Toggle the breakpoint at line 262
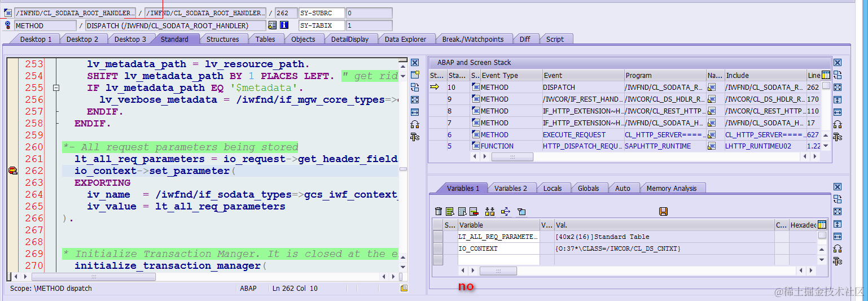 [12, 171]
